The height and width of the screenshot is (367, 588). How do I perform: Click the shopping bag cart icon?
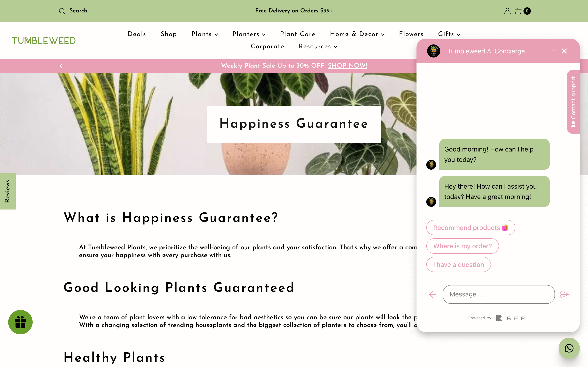(x=518, y=11)
